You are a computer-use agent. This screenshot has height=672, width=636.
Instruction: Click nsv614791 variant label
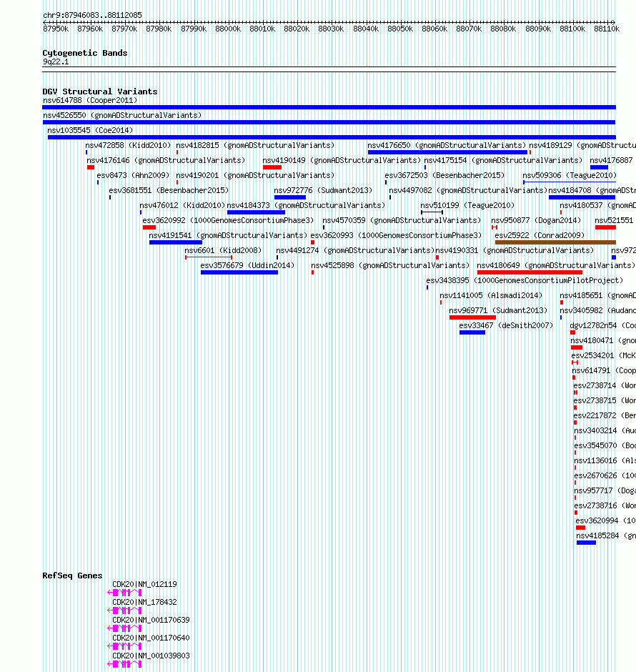coord(604,370)
